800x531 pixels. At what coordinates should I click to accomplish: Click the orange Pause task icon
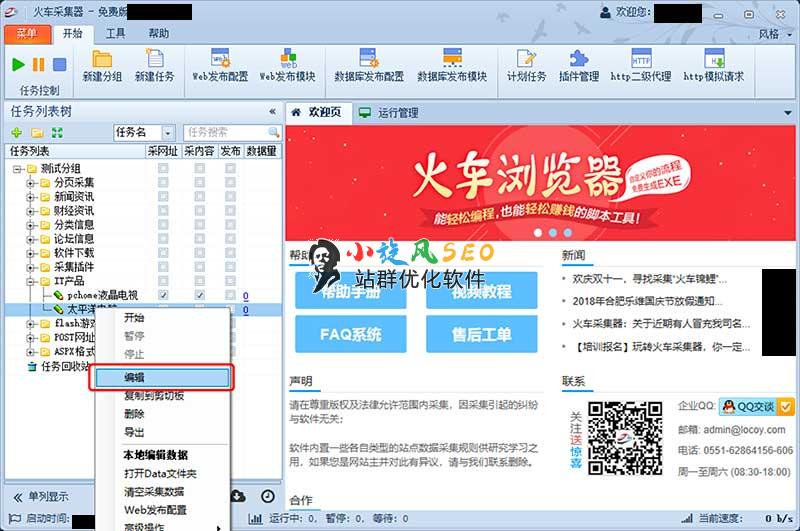[39, 65]
